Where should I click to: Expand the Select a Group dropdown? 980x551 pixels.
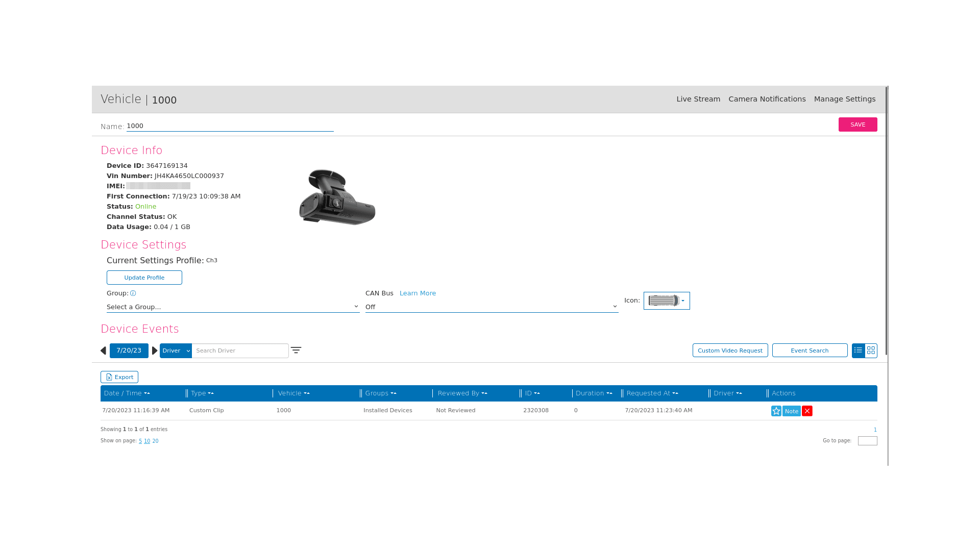pyautogui.click(x=233, y=307)
